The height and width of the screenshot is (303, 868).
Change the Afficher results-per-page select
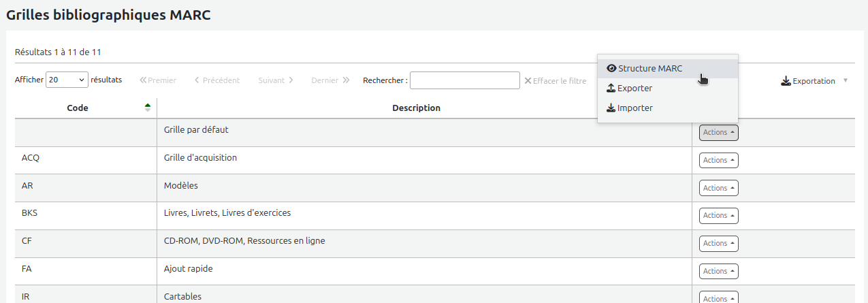coord(67,80)
